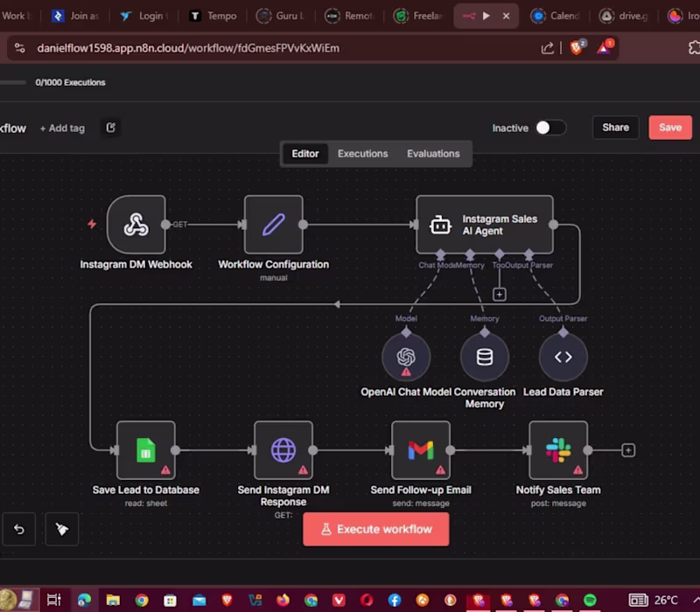The width and height of the screenshot is (700, 612).
Task: Open the Brave Rewards triangle icon
Action: [605, 47]
